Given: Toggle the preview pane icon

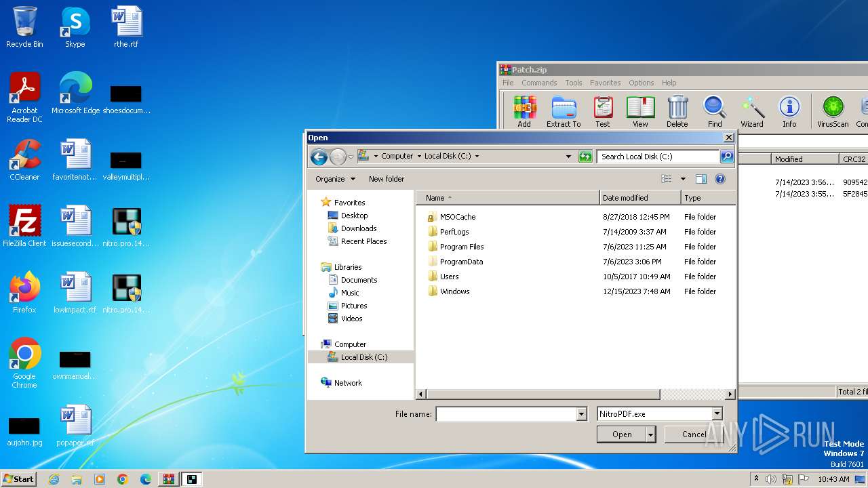Looking at the screenshot, I should tap(701, 179).
